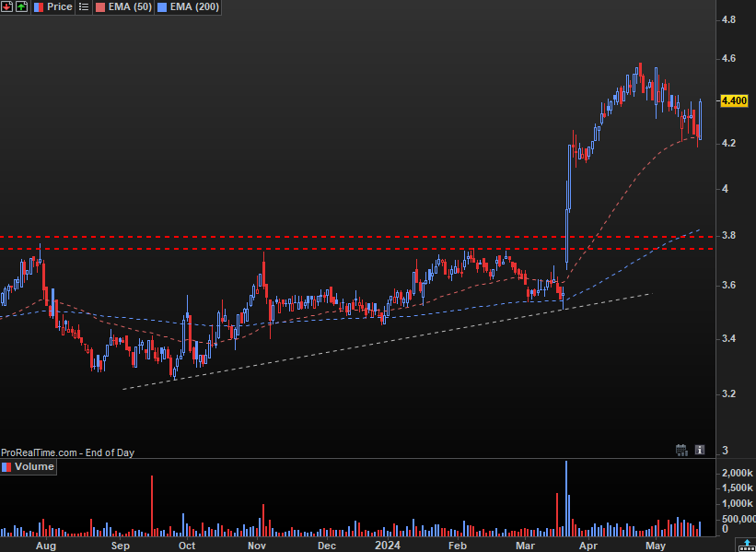Click the 1,000k volume axis label
Image resolution: width=756 pixels, height=552 pixels.
(738, 503)
